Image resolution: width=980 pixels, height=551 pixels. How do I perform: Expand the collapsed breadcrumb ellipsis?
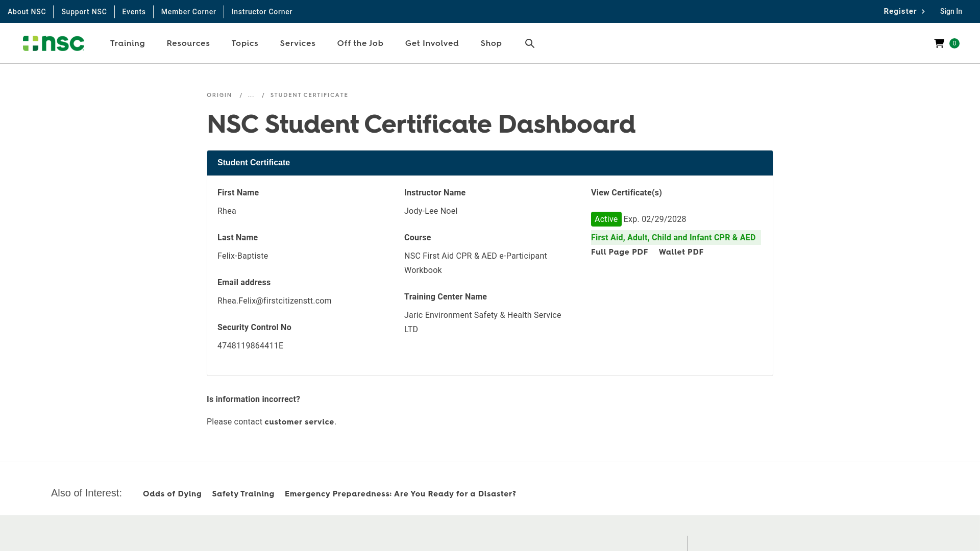pos(251,95)
